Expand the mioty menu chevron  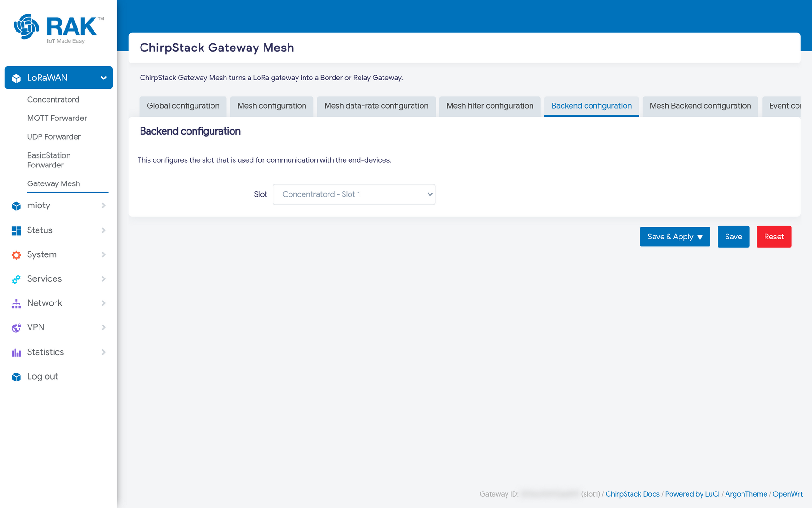(x=104, y=206)
